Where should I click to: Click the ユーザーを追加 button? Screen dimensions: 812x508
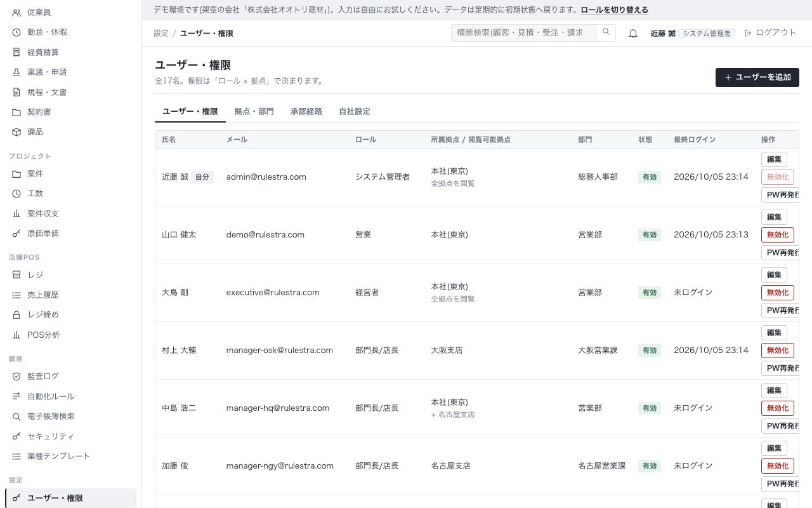click(x=757, y=77)
